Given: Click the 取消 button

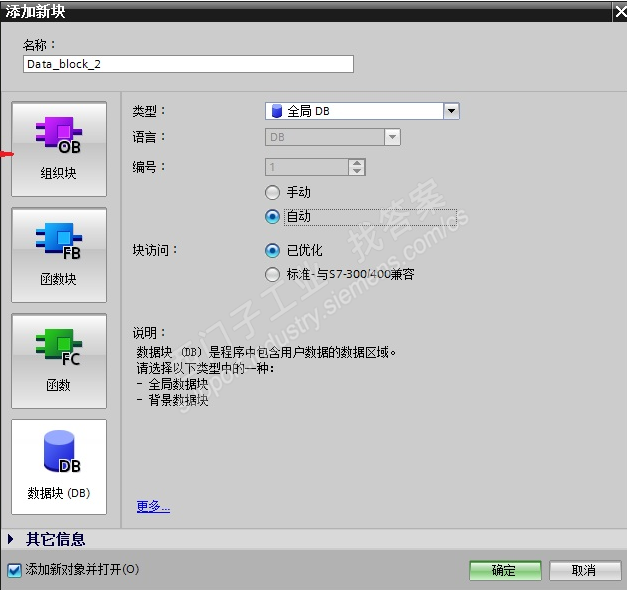Looking at the screenshot, I should tap(585, 570).
